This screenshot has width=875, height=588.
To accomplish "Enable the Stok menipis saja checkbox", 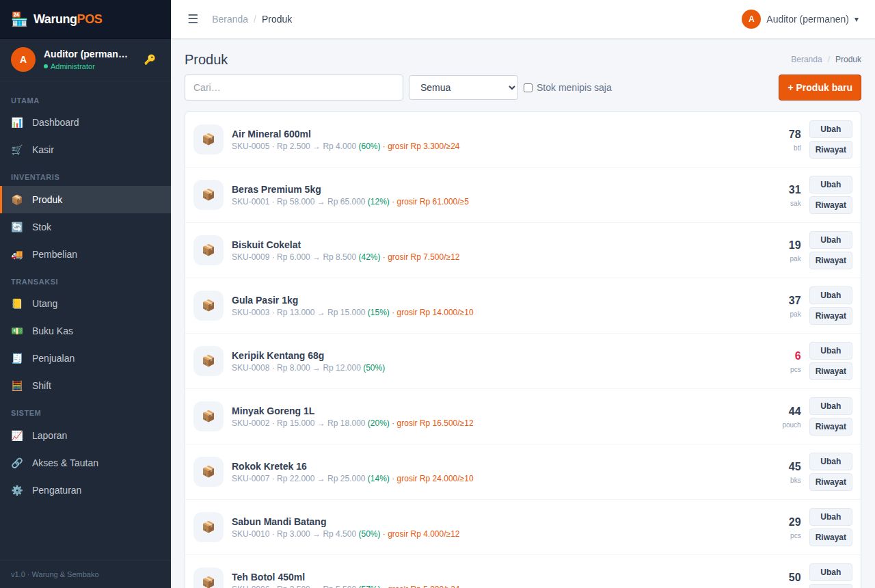I will click(528, 88).
